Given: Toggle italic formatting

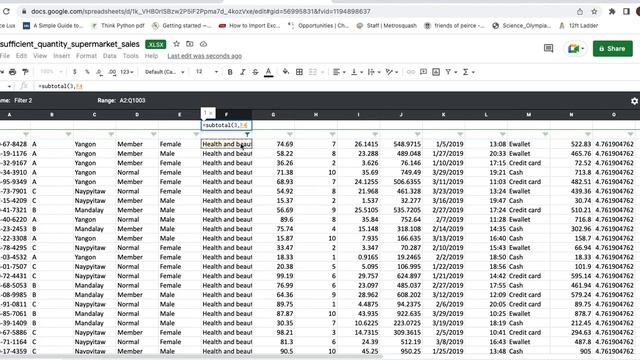Looking at the screenshot, I should (x=242, y=72).
